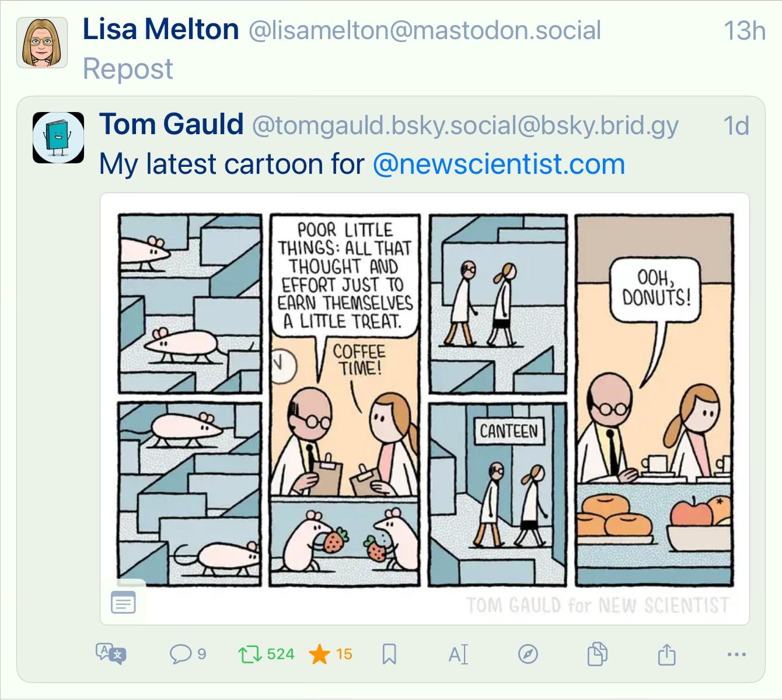The width and height of the screenshot is (782, 700).
Task: Click the @tomgauld.bsky.social handle
Action: [465, 125]
